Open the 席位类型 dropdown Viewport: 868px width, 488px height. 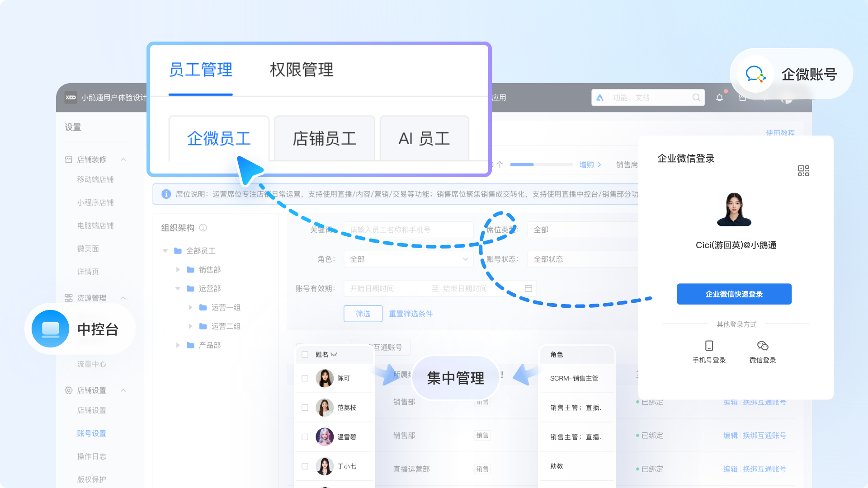click(583, 230)
